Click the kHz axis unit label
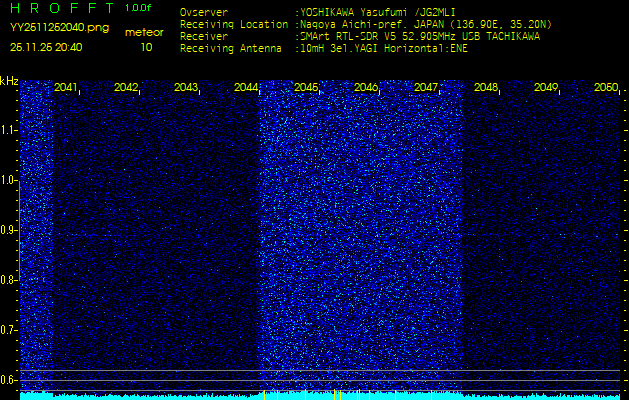Viewport: 629px width, 400px height. (9, 81)
